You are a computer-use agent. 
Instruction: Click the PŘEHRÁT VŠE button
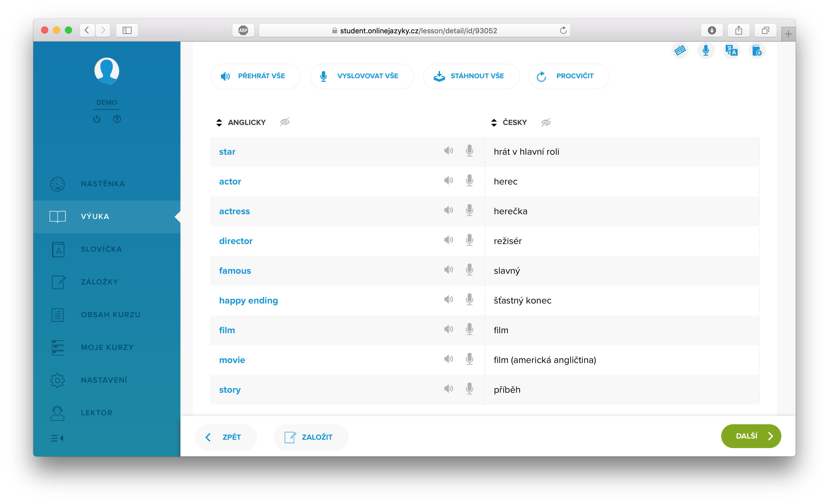[255, 76]
